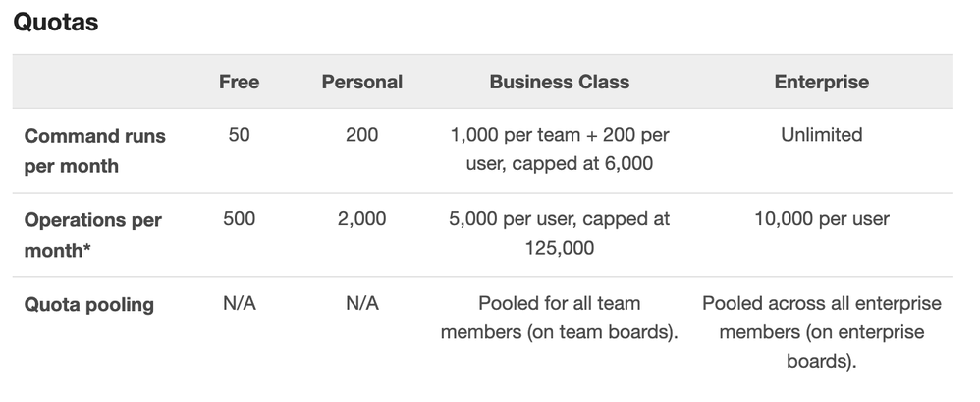
Task: Click the Quota pooling row label
Action: point(88,305)
